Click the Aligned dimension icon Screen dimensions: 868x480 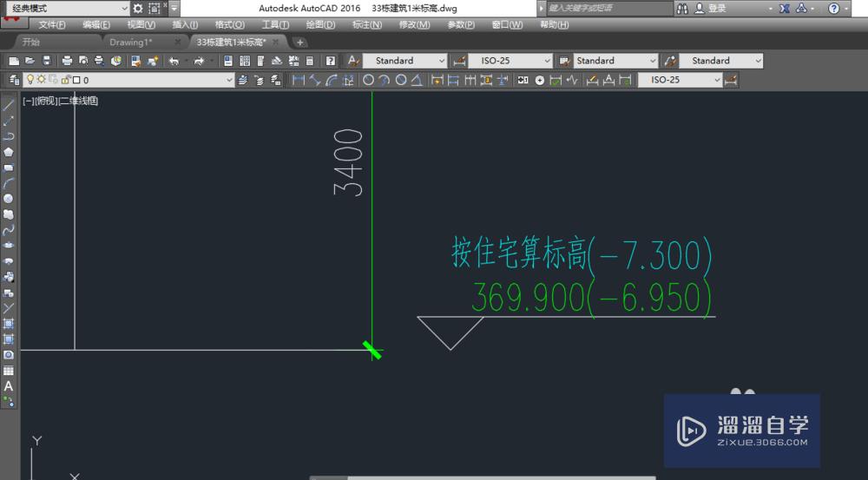pyautogui.click(x=315, y=80)
